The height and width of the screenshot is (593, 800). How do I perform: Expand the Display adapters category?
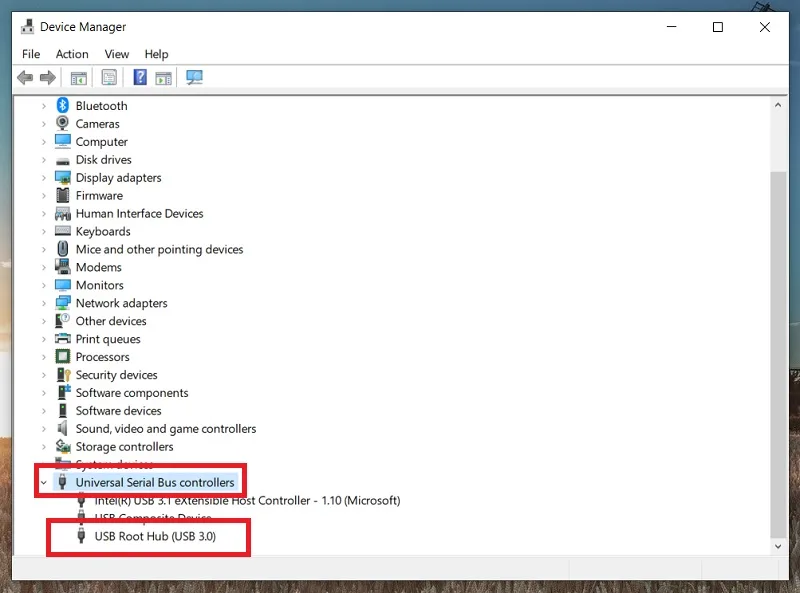tap(44, 178)
